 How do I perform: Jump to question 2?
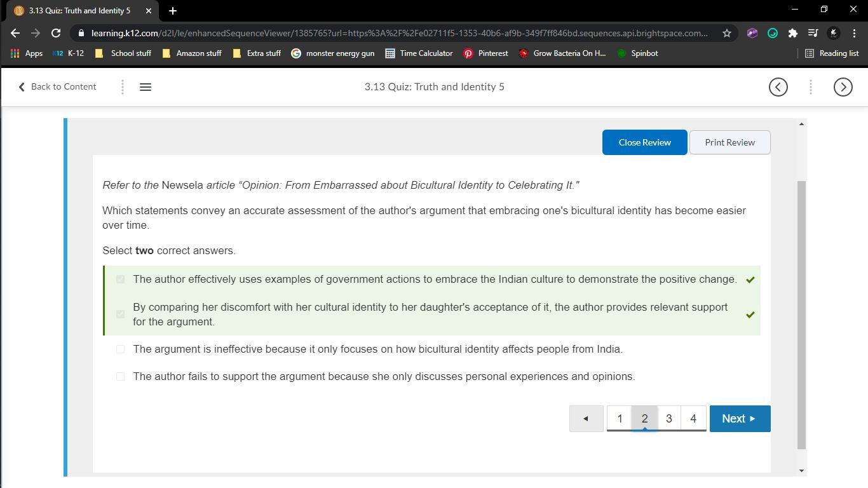click(x=644, y=419)
